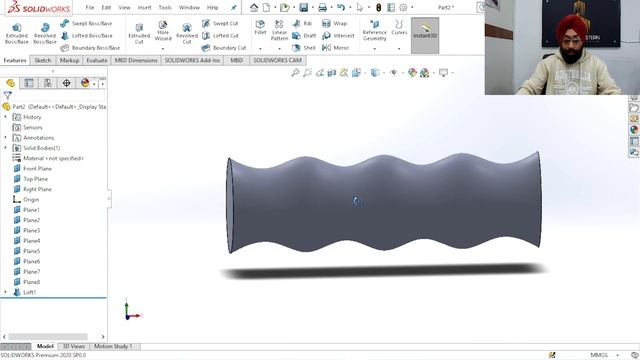
Task: Toggle the Instant3D button
Action: click(425, 35)
